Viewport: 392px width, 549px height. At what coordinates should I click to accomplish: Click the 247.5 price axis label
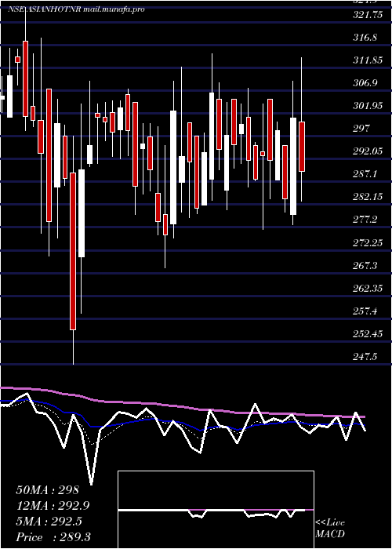[365, 356]
